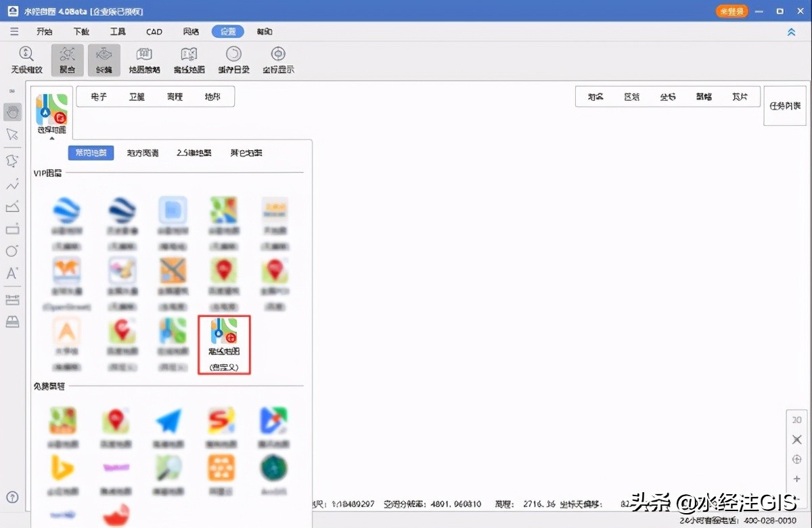Select the rectangle drawing tool
This screenshot has height=528, width=812.
coord(12,229)
